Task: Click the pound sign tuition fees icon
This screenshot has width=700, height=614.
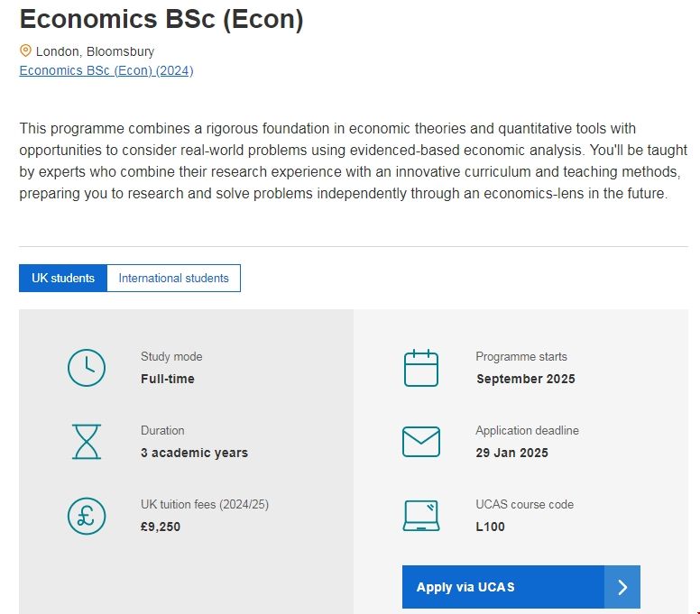Action: 87,516
